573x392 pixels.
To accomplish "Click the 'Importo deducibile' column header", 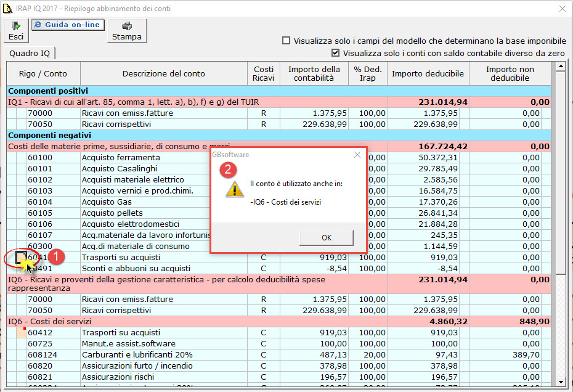I will (428, 73).
